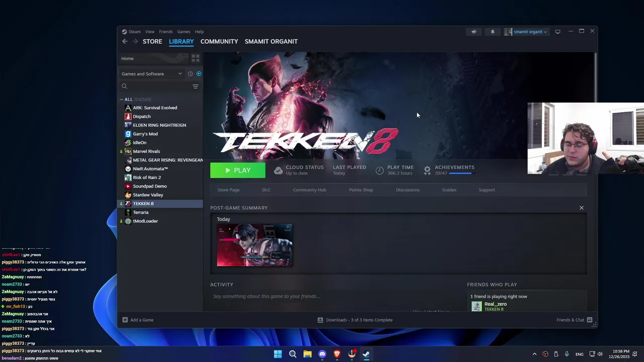Open the Friends menu
Image resolution: width=644 pixels, height=362 pixels.
coord(166,32)
